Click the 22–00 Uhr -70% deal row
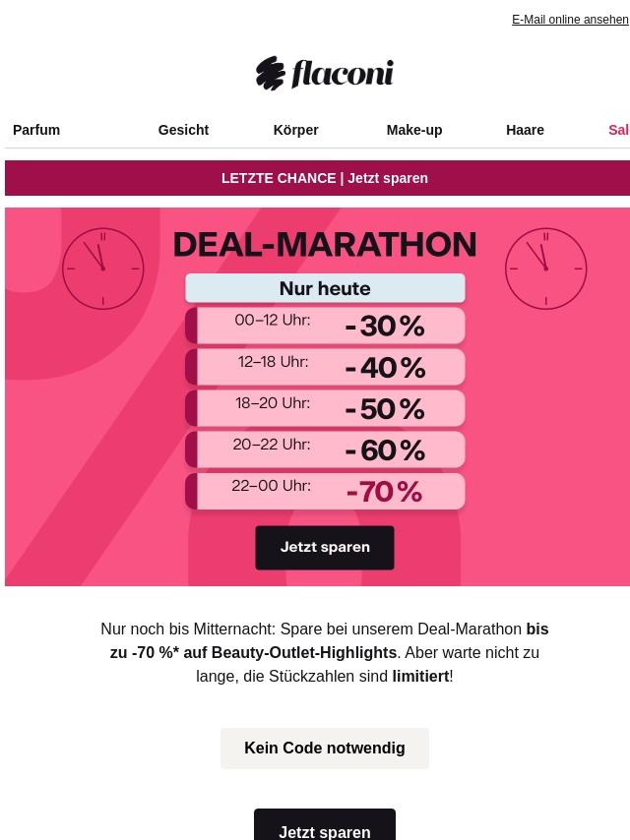630x840 pixels. (325, 491)
